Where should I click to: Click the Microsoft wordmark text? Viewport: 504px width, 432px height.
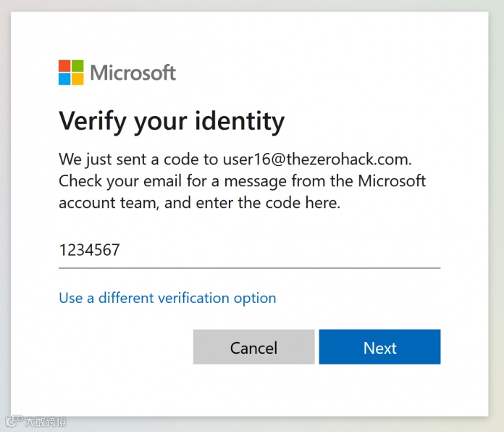(x=133, y=72)
